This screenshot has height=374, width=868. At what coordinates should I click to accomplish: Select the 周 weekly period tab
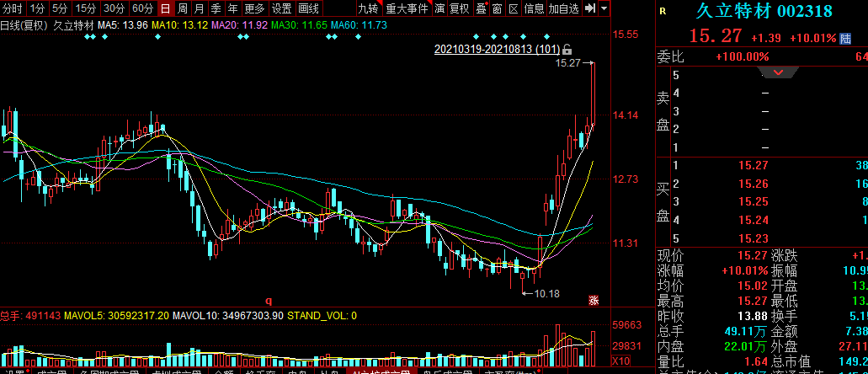click(182, 8)
